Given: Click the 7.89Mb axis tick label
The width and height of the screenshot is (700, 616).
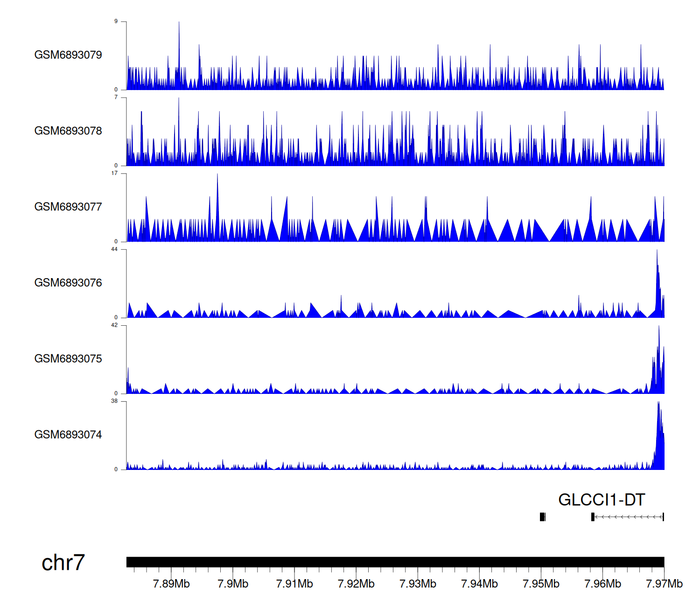Looking at the screenshot, I should [x=171, y=584].
